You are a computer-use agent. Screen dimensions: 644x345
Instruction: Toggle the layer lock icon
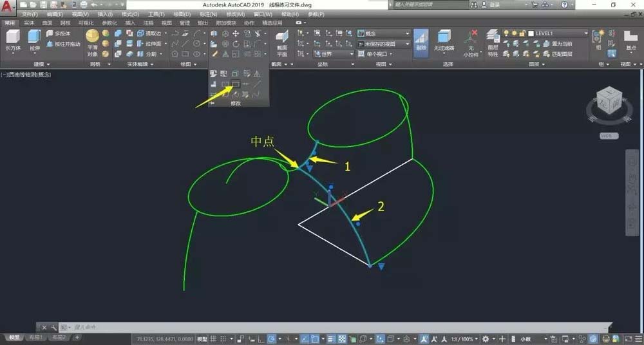tap(522, 33)
